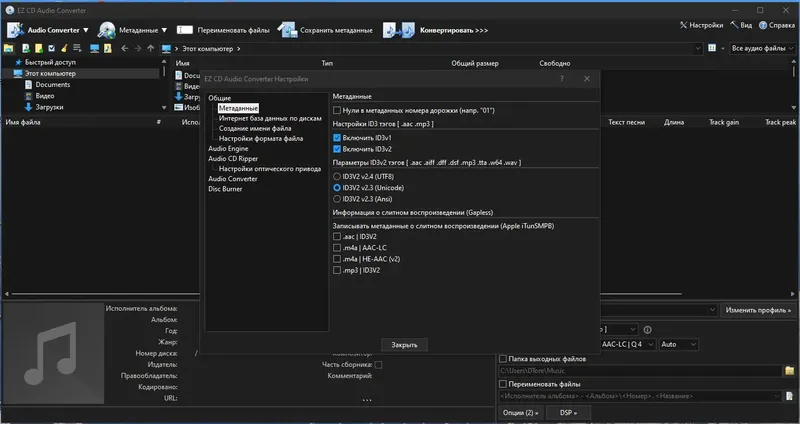The height and width of the screenshot is (424, 800).
Task: Click Изменить профиль » button
Action: click(x=758, y=310)
